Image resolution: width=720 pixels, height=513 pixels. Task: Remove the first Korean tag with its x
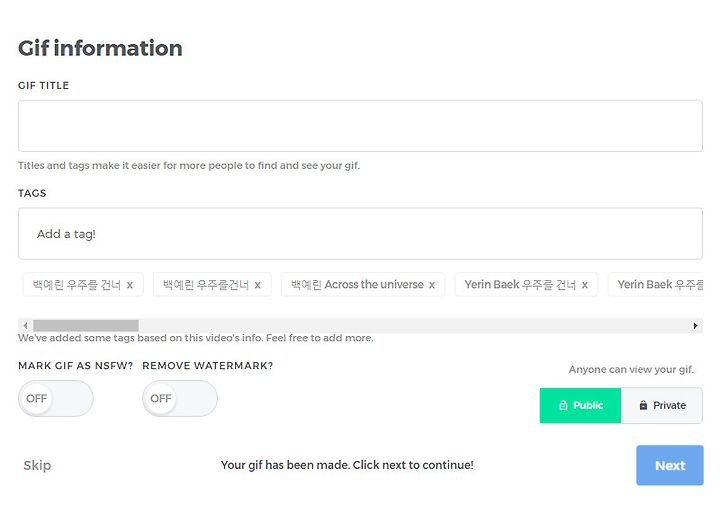(x=130, y=285)
